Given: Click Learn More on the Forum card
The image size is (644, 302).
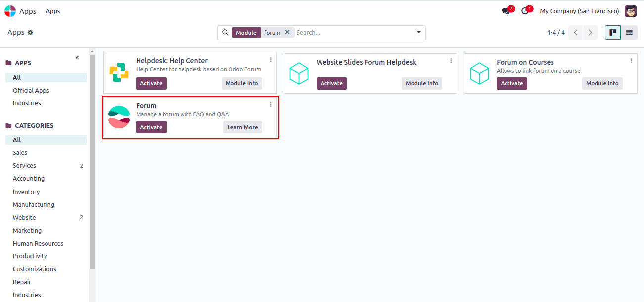Looking at the screenshot, I should tap(242, 127).
